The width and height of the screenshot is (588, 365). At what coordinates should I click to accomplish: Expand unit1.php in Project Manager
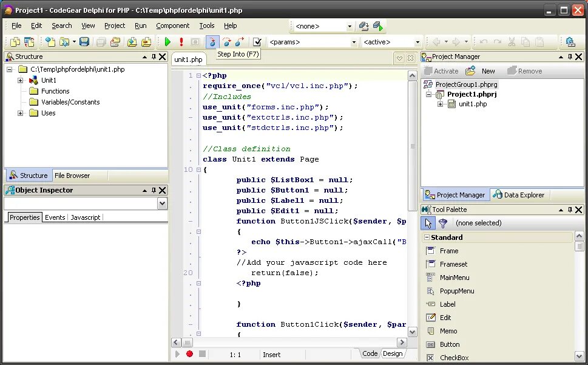[441, 104]
